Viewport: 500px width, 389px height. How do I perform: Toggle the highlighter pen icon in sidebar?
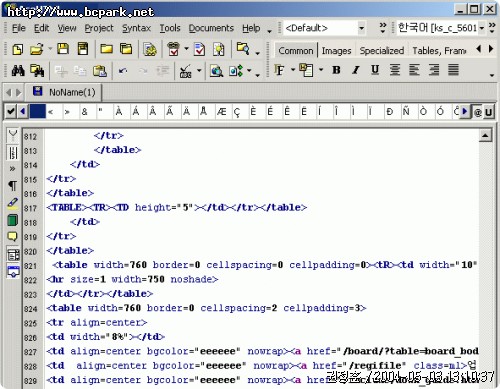point(13,203)
